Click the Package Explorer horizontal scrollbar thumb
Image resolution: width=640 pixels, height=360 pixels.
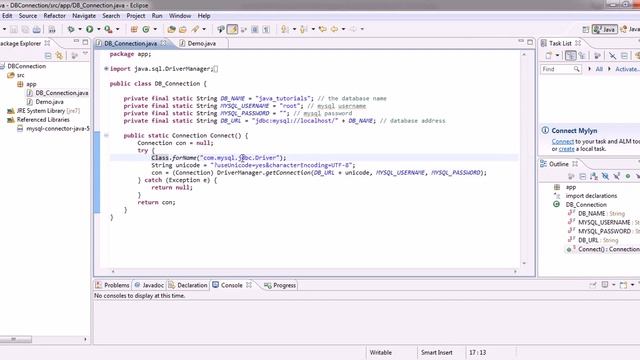[x=16, y=339]
